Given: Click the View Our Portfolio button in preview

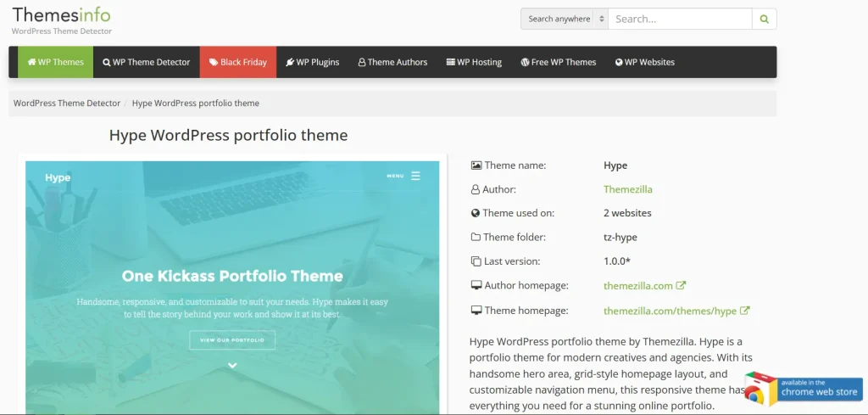Looking at the screenshot, I should [232, 340].
